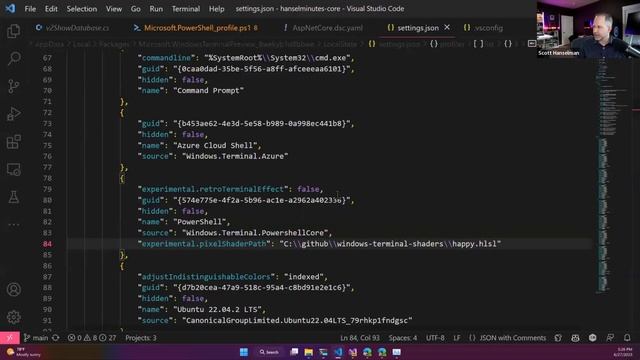Open the notifications bell in status bar
640x360 pixels.
tap(627, 338)
